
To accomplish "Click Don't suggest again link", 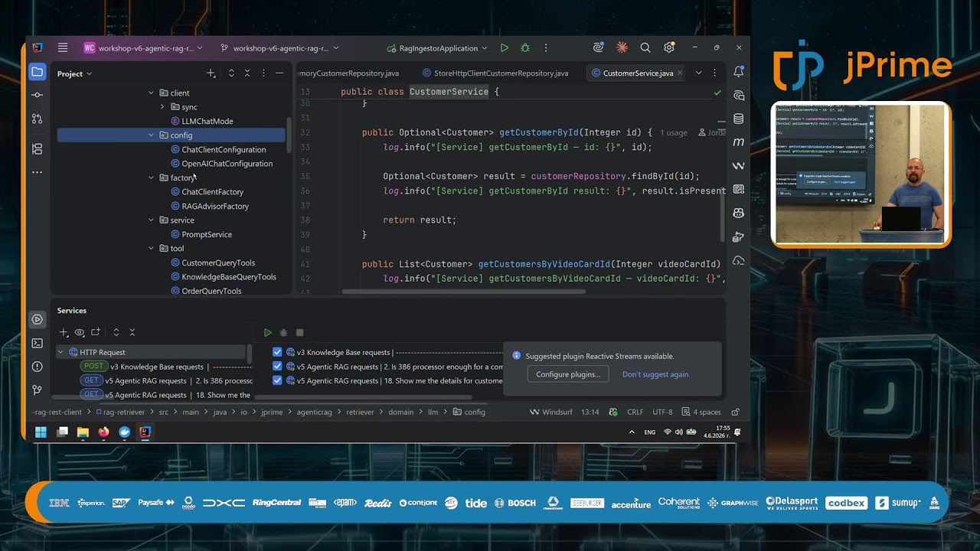I will pos(655,374).
